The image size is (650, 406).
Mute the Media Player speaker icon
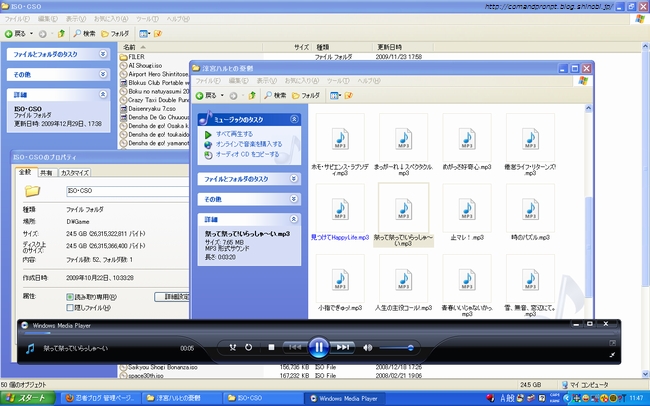367,348
